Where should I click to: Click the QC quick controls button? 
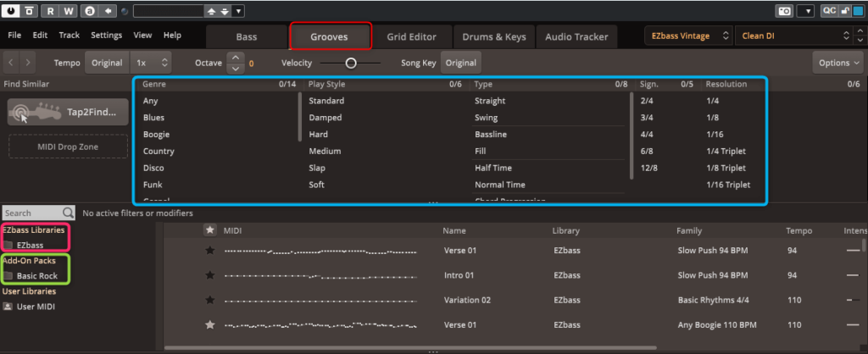829,10
